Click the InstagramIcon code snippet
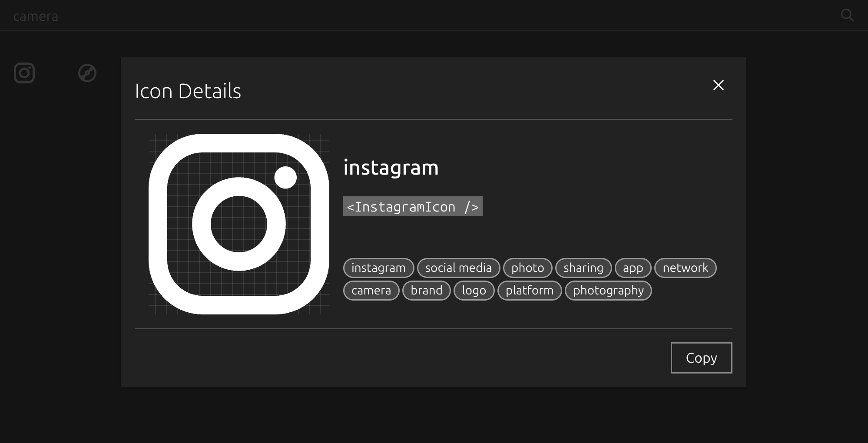Image resolution: width=868 pixels, height=443 pixels. coord(413,206)
